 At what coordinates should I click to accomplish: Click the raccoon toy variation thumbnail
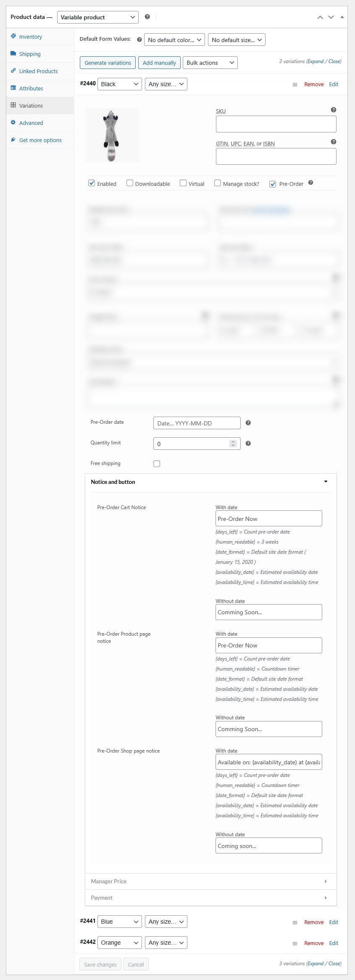pyautogui.click(x=112, y=135)
